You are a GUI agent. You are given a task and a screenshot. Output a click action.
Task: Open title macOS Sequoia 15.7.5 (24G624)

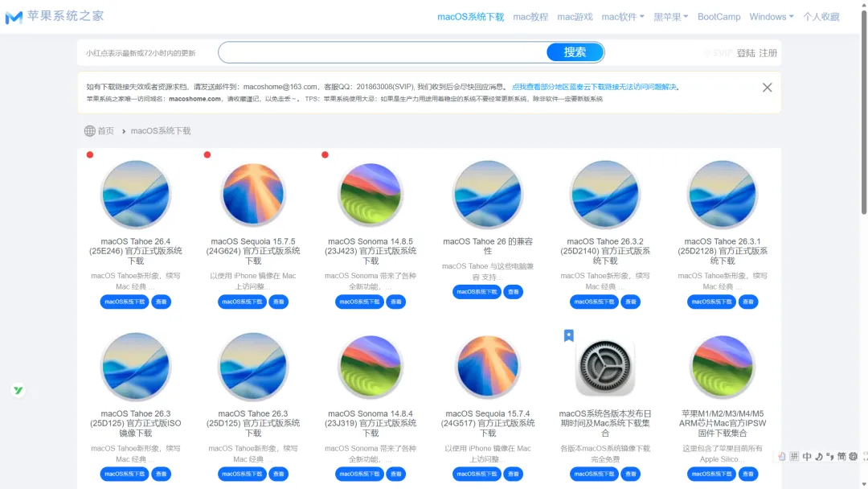[253, 251]
